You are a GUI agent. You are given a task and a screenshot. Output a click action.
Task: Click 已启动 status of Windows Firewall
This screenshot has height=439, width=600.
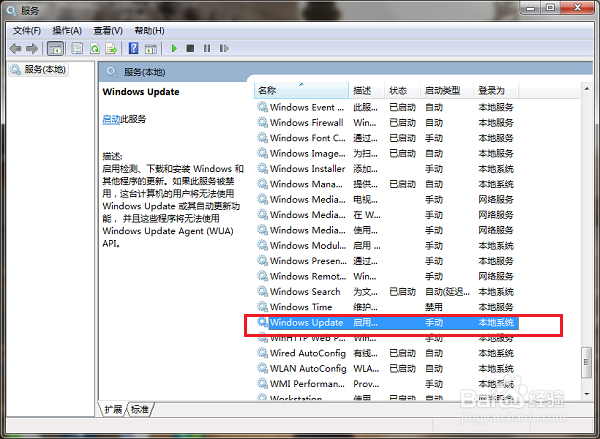(x=403, y=122)
